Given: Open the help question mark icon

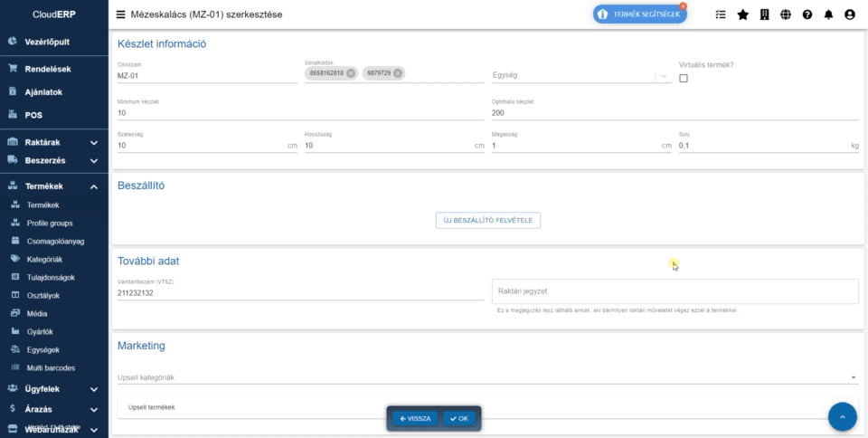Looking at the screenshot, I should (807, 15).
